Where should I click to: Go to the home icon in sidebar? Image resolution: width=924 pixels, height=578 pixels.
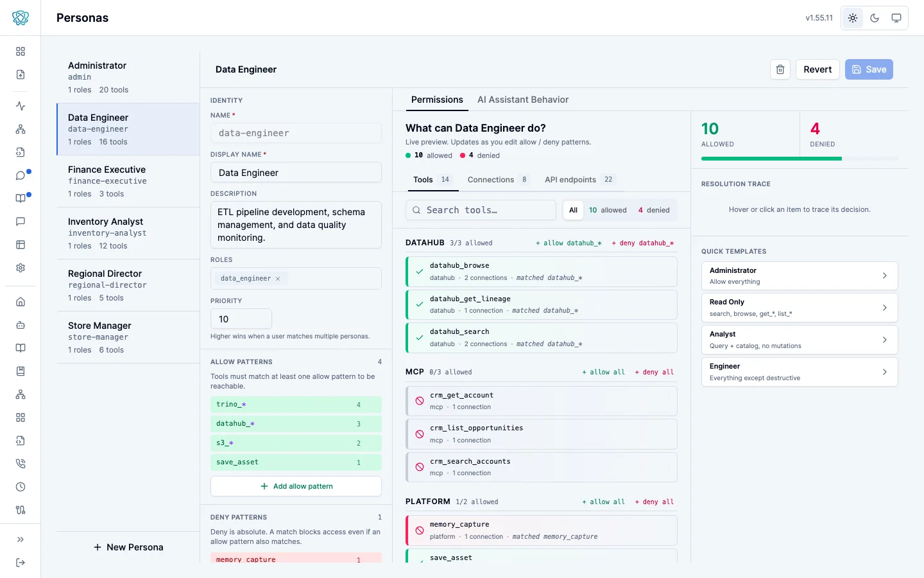[21, 302]
